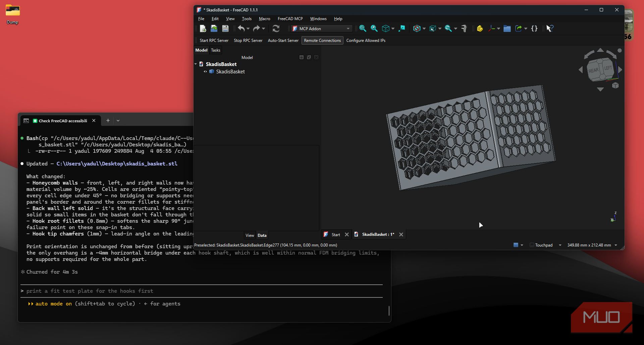
Task: Open the undo history dropdown arrow
Action: point(248,29)
